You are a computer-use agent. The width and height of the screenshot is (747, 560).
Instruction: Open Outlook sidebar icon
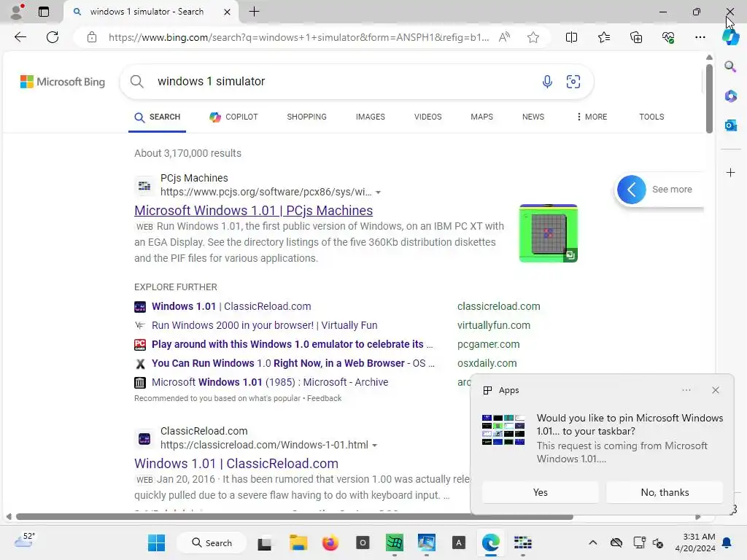click(730, 125)
